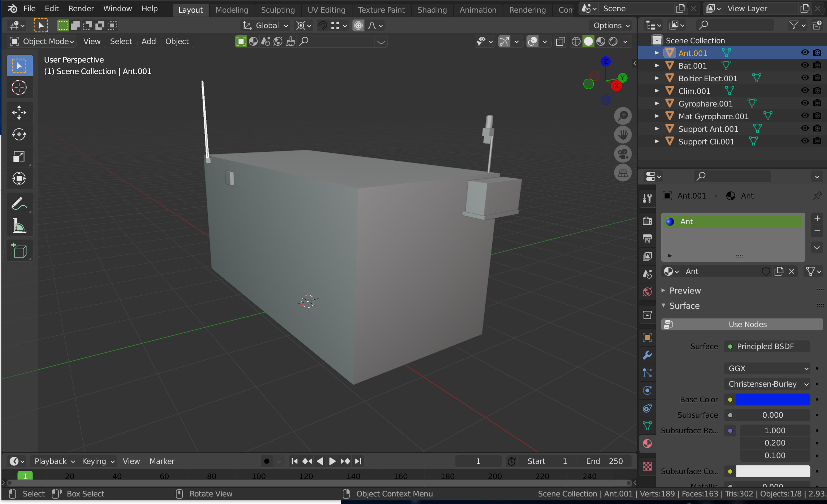Activate the Annotate pencil tool
This screenshot has width=827, height=504.
click(x=19, y=204)
